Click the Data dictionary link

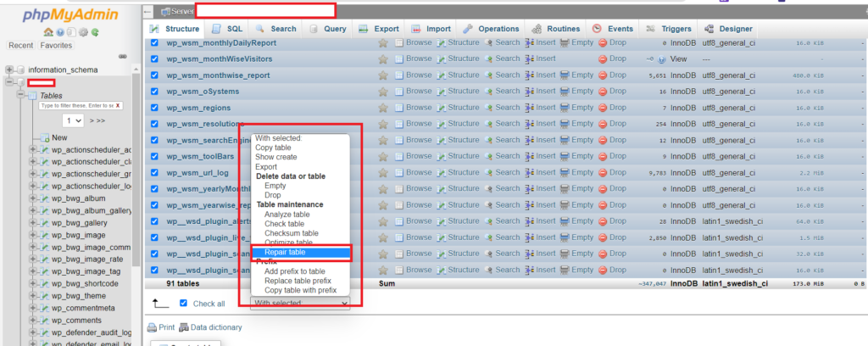tap(216, 327)
